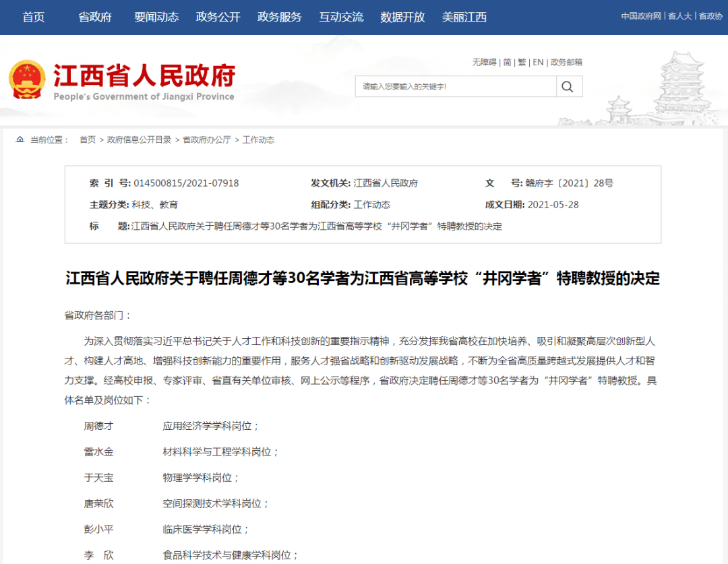Viewport: 728px width, 564px height.
Task: Switch to simplified Chinese 简
Action: pyautogui.click(x=507, y=62)
